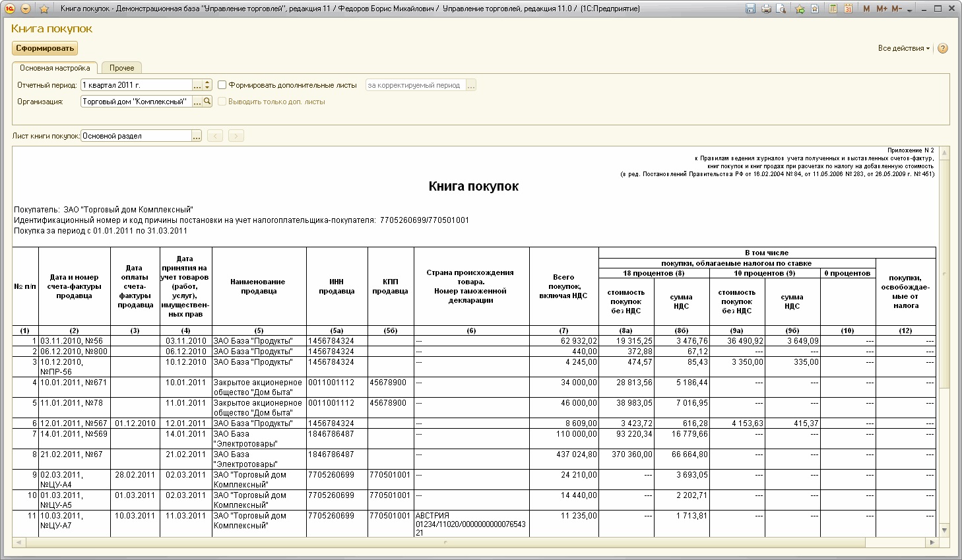
Task: Open the Все действия dropdown menu
Action: (x=903, y=48)
